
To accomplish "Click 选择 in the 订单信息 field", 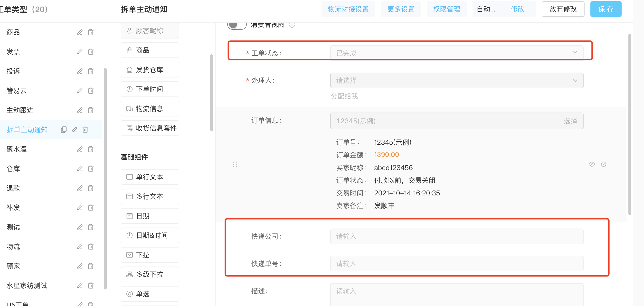I will pyautogui.click(x=570, y=121).
